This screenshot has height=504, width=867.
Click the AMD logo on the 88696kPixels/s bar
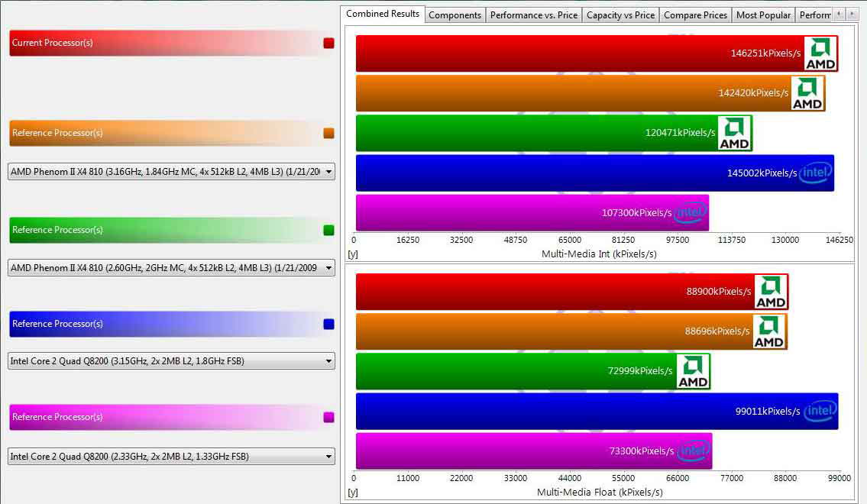click(769, 331)
